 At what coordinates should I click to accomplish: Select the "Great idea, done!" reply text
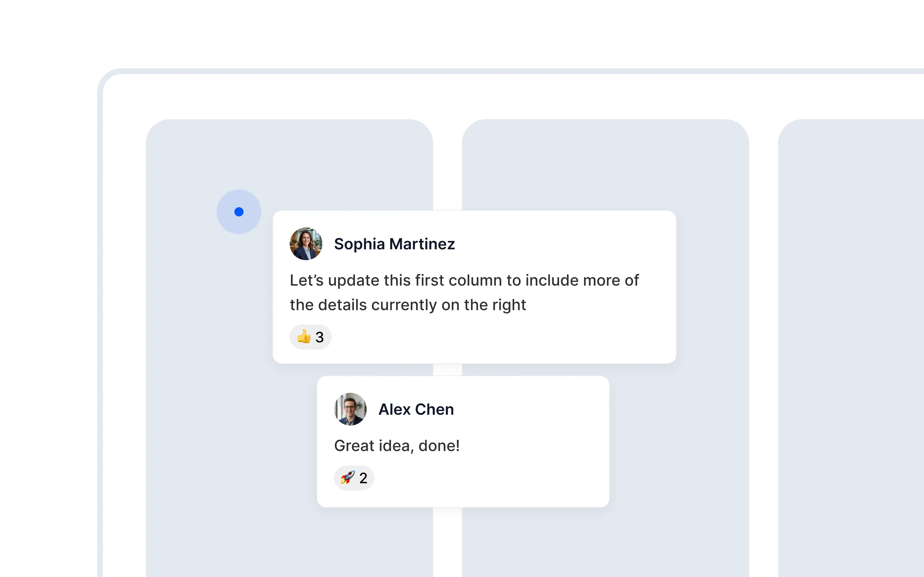397,446
